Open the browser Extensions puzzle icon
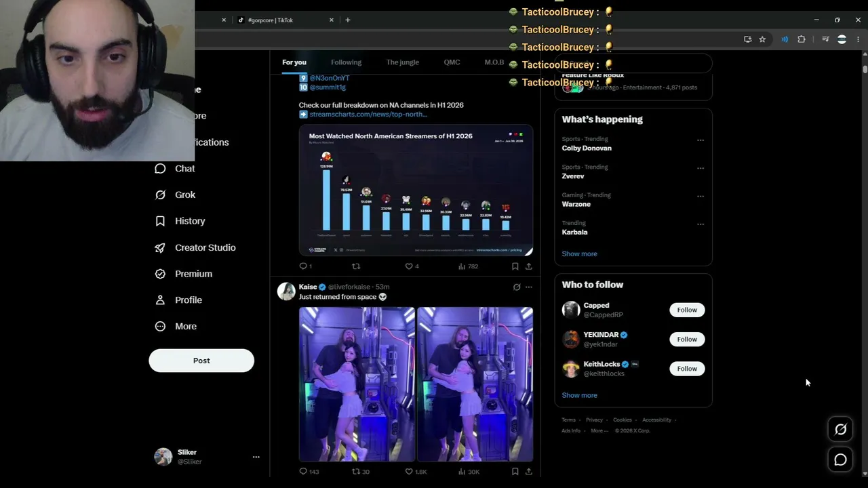Viewport: 868px width, 488px height. [802, 39]
